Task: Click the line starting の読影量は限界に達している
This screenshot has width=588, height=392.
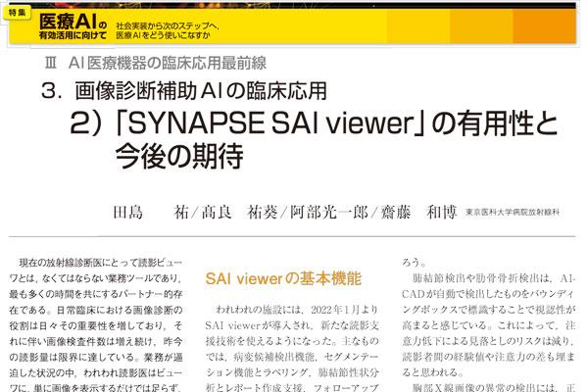Action: click(96, 357)
